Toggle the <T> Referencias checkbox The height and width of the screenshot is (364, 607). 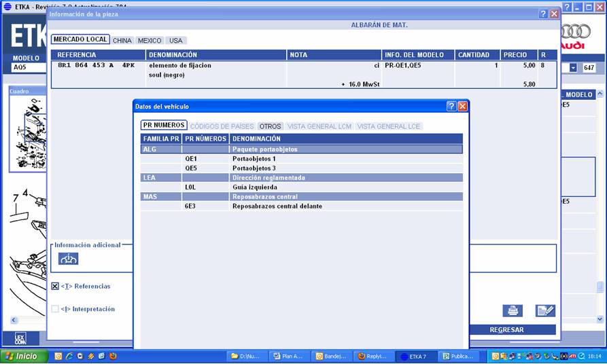(55, 287)
